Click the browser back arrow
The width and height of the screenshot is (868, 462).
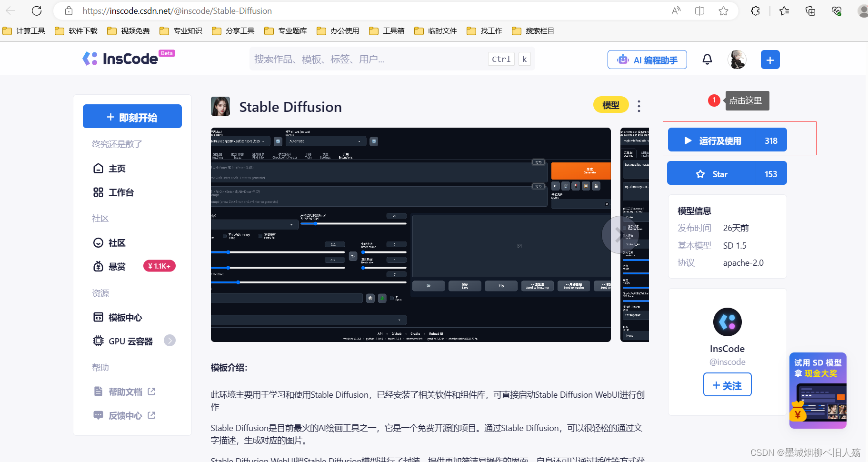(x=10, y=10)
